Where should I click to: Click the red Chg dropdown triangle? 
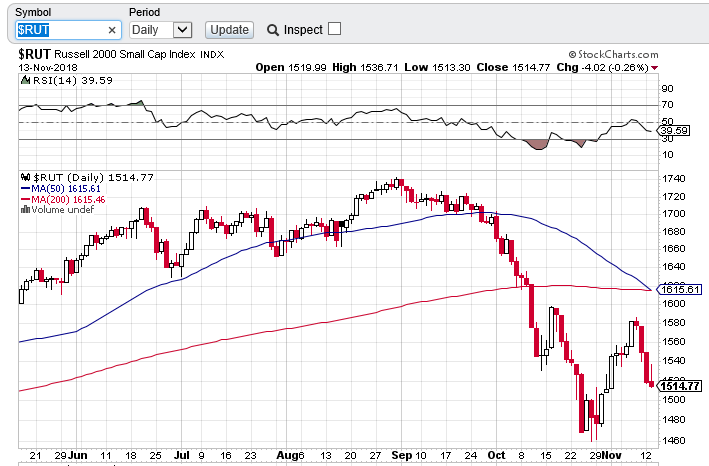[x=654, y=68]
